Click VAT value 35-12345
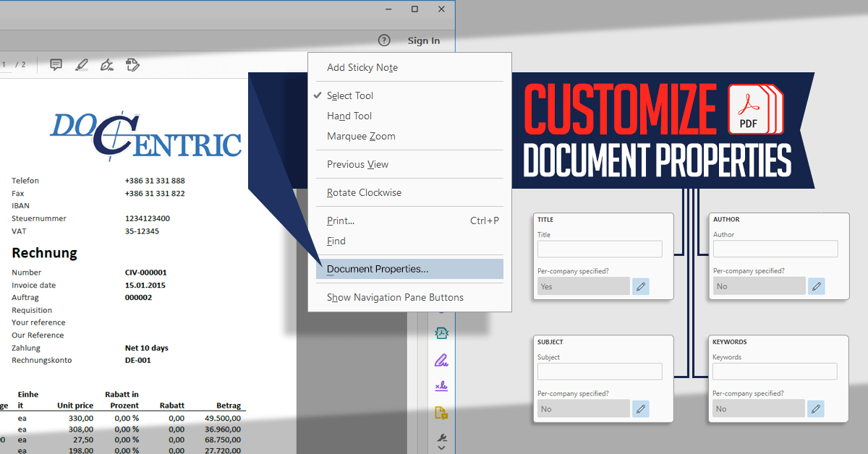This screenshot has width=868, height=454. [142, 231]
